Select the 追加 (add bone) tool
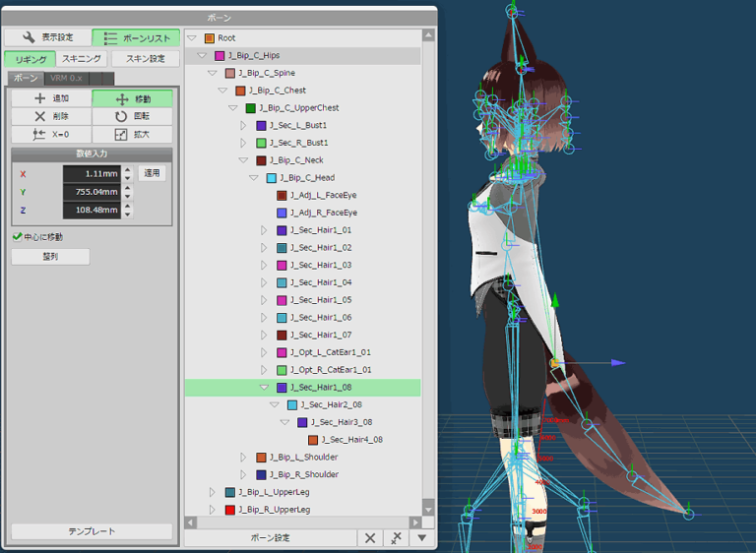This screenshot has width=756, height=553. click(x=51, y=98)
